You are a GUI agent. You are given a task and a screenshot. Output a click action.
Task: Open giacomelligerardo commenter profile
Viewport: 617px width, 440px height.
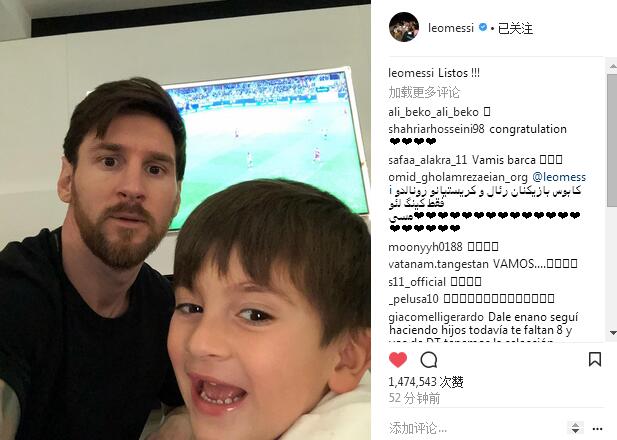click(436, 317)
